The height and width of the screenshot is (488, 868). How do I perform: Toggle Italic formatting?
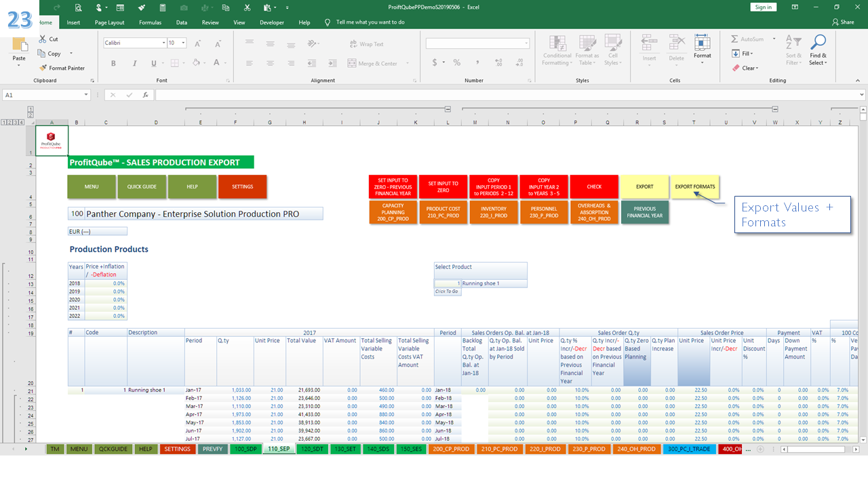134,63
